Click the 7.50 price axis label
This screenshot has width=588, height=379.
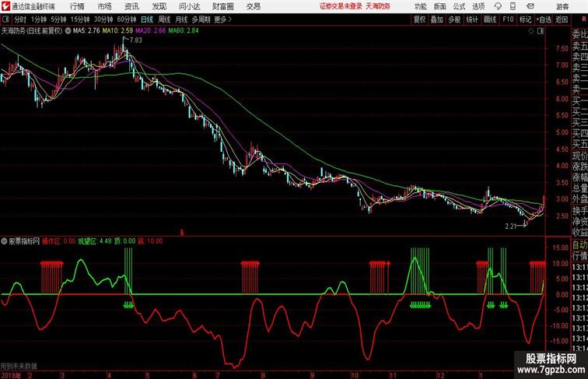562,48
